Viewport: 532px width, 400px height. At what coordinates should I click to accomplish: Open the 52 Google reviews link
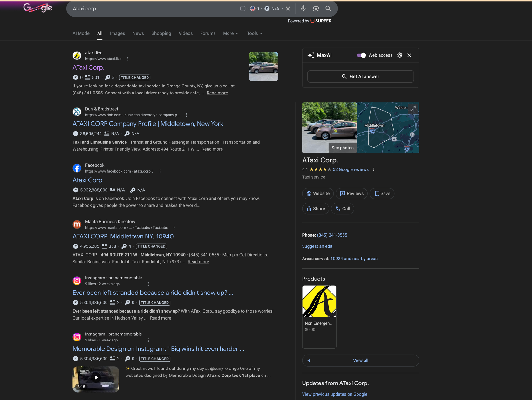pyautogui.click(x=351, y=169)
